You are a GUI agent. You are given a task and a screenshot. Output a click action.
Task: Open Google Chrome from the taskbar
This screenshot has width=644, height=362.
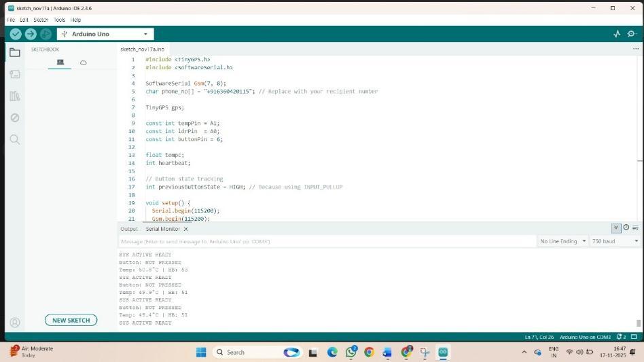[369, 352]
